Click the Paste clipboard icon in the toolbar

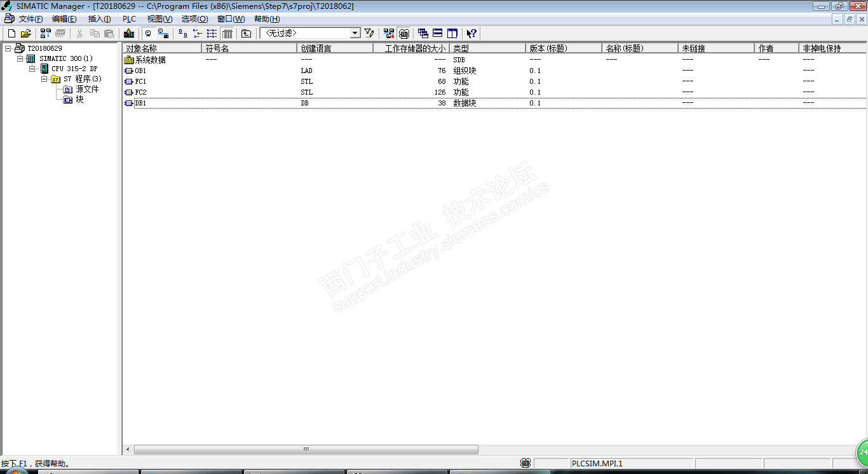coord(109,33)
